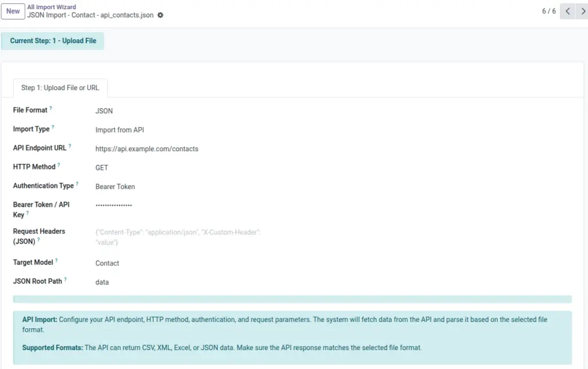Open the All Import Wizard breadcrumb
This screenshot has width=588, height=369.
(51, 7)
